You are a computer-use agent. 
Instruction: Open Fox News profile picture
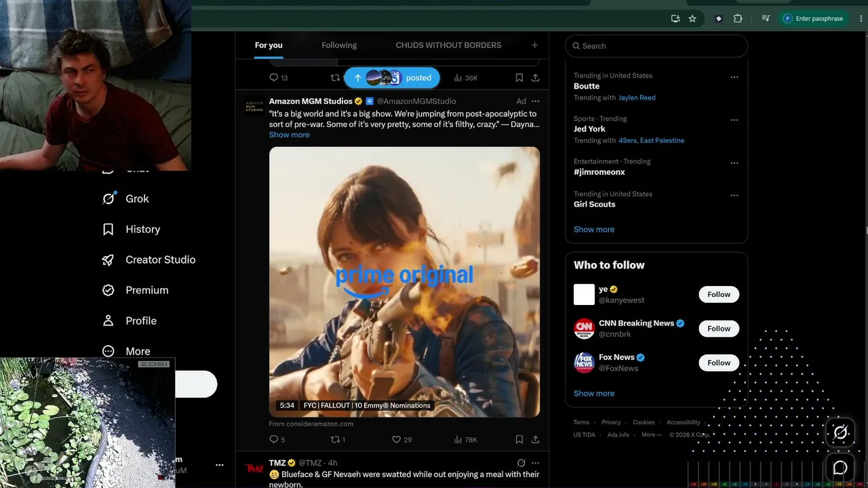[584, 363]
